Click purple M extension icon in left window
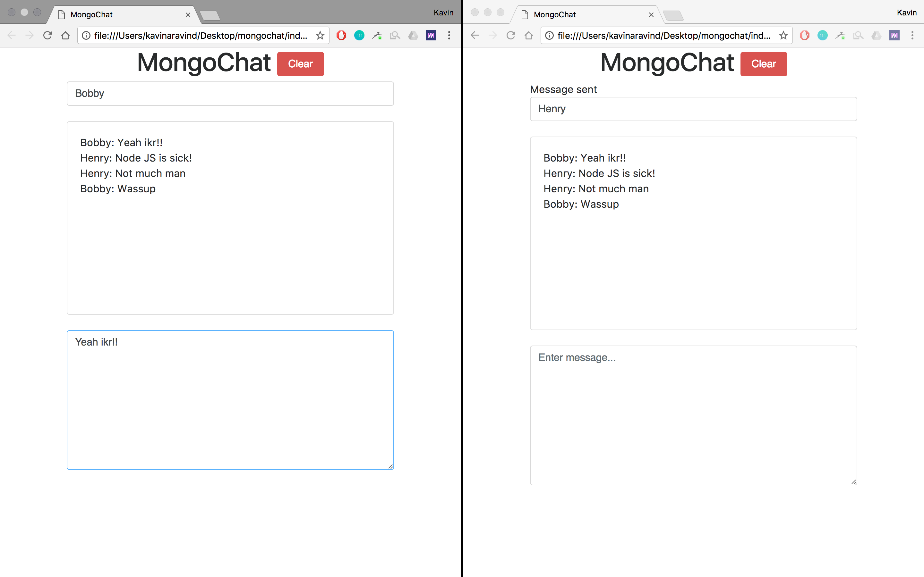 (431, 36)
